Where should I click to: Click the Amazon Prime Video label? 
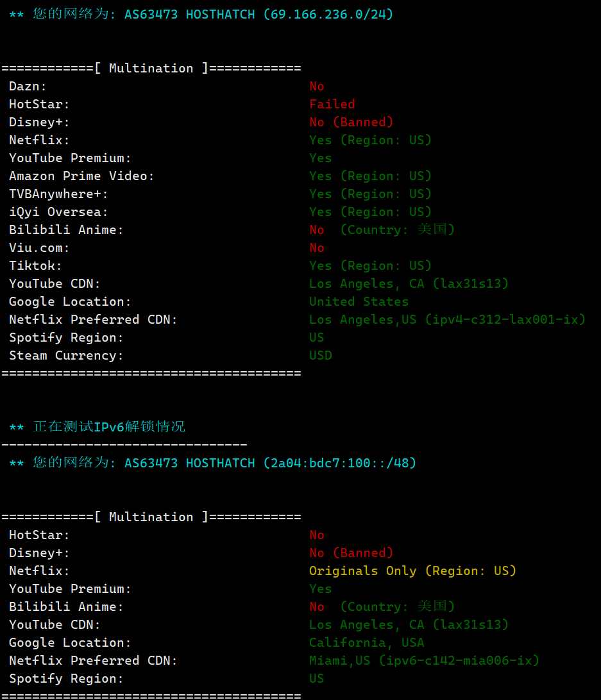pyautogui.click(x=81, y=176)
